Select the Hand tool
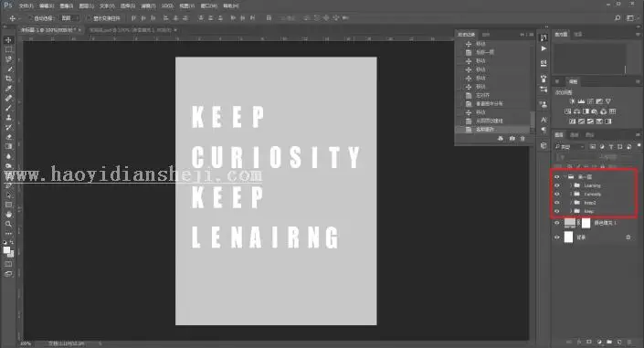The image size is (644, 348). 8,215
